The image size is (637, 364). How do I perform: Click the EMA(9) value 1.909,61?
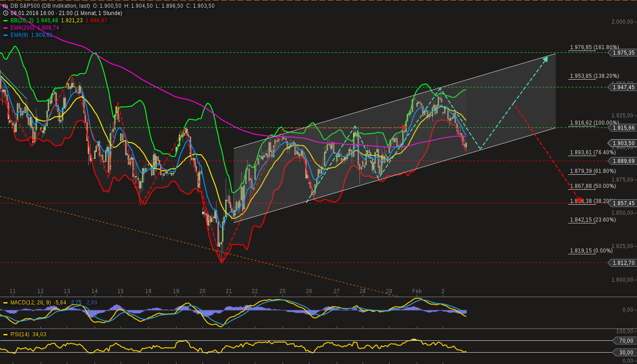tap(41, 35)
